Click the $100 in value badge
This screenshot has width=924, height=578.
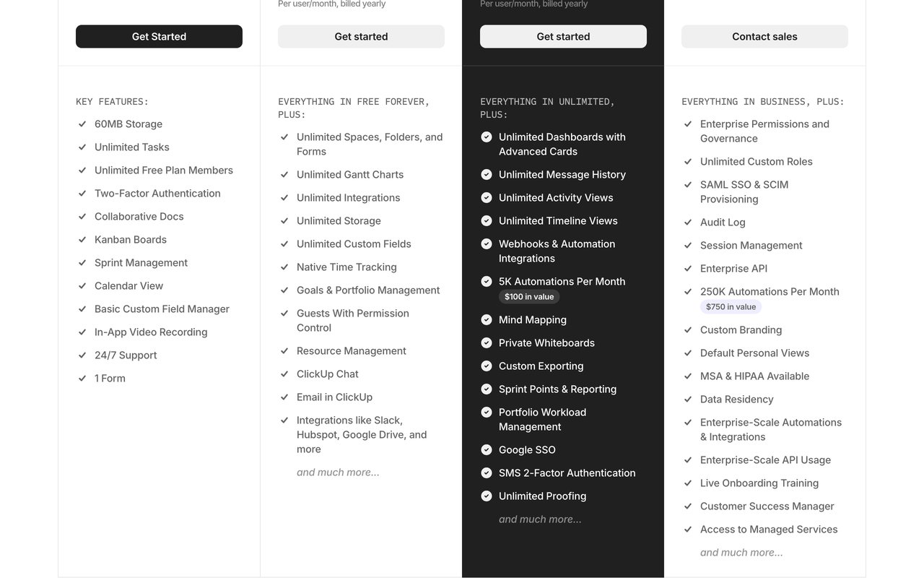coord(529,297)
